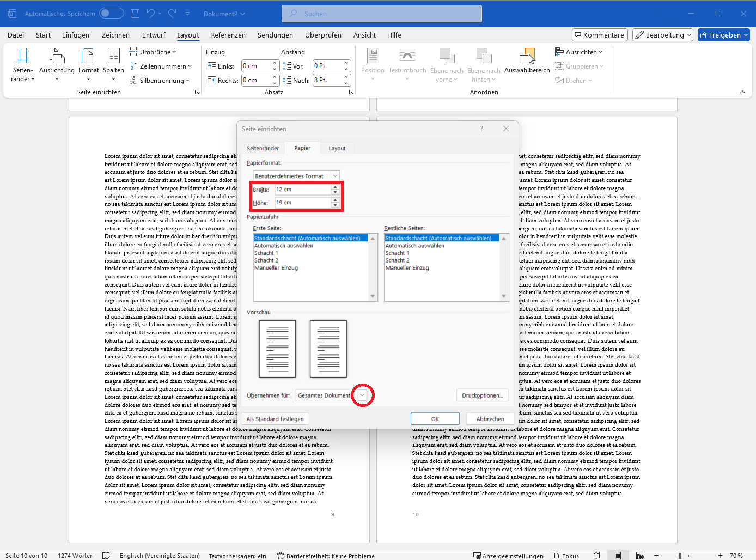Open the Zeilennummern dropdown
756x560 pixels.
pyautogui.click(x=161, y=66)
